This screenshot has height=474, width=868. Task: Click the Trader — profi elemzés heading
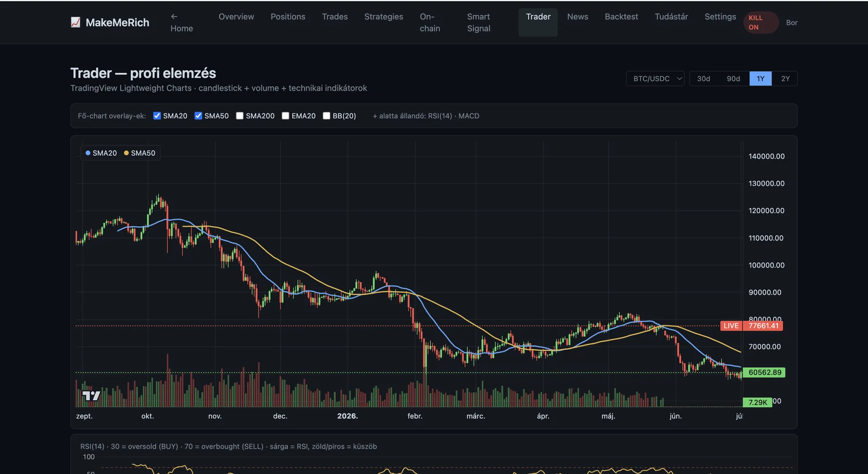(x=143, y=73)
